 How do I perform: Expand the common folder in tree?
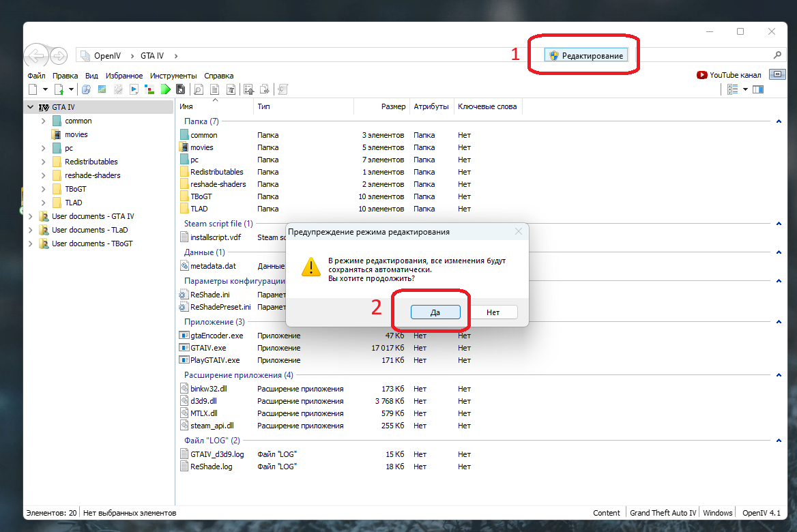43,121
